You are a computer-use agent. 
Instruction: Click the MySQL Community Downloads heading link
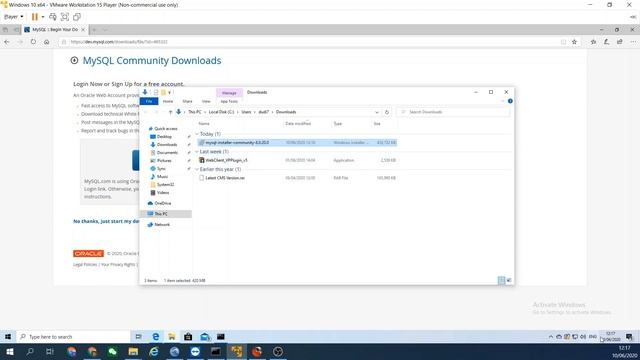pyautogui.click(x=152, y=60)
